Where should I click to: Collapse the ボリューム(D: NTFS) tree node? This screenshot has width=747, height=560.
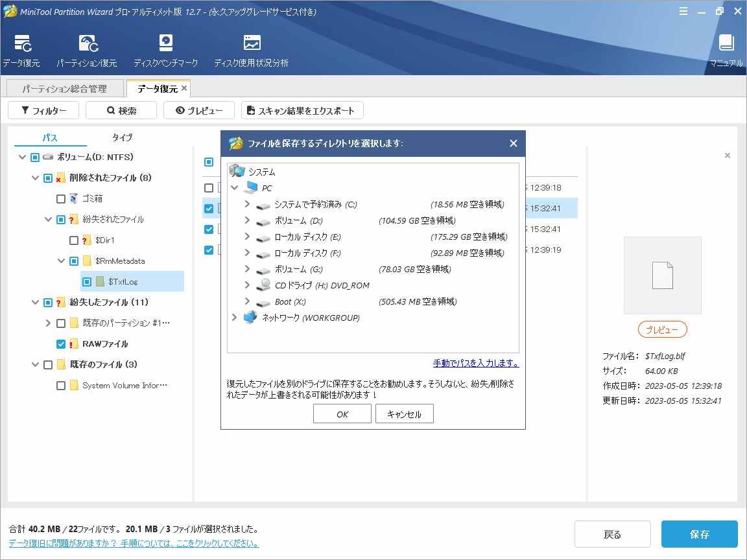(x=22, y=157)
